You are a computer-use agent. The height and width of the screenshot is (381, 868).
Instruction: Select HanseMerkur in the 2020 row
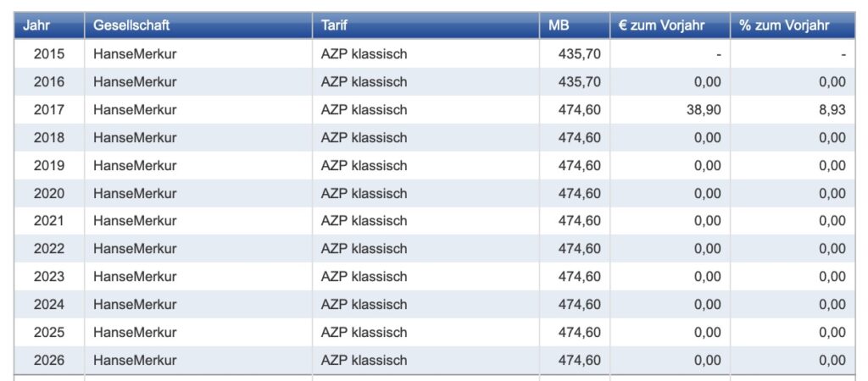pyautogui.click(x=135, y=193)
